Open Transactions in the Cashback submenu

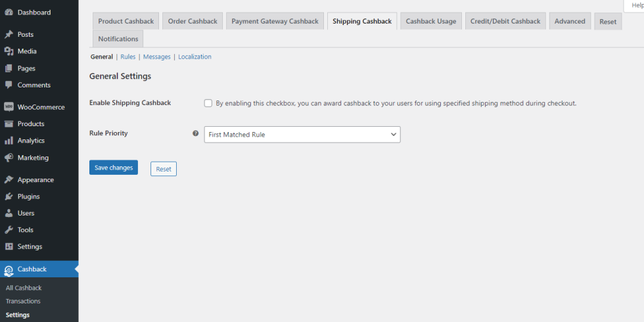[x=23, y=301]
